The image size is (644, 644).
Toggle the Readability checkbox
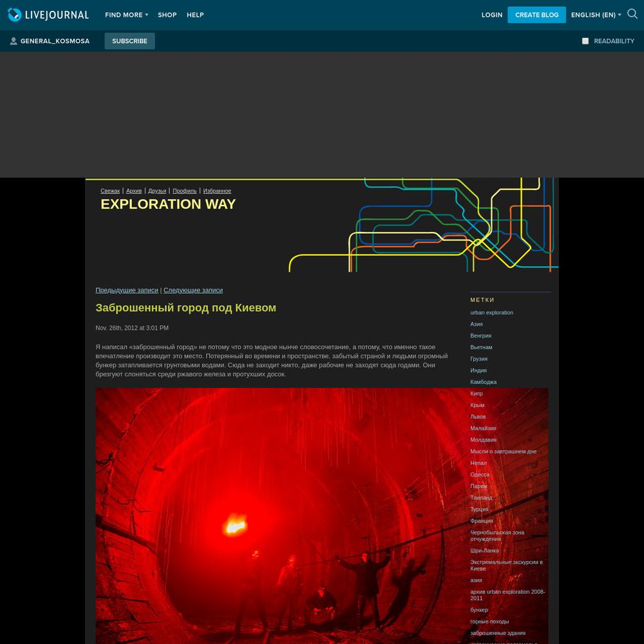pos(585,41)
